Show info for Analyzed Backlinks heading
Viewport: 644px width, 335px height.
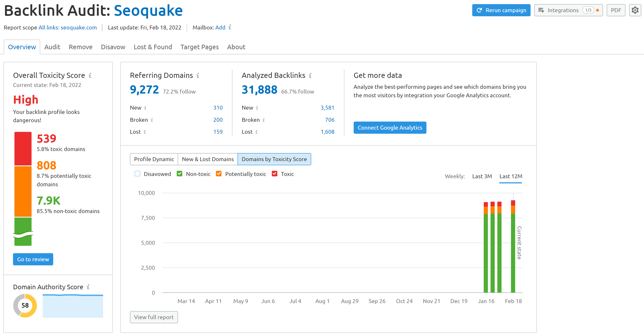(310, 75)
